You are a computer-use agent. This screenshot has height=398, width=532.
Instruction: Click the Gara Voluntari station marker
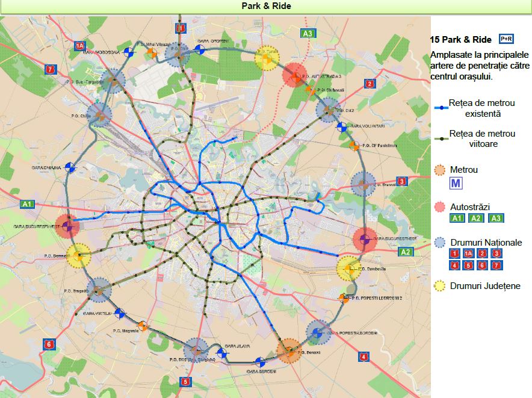pos(341,127)
